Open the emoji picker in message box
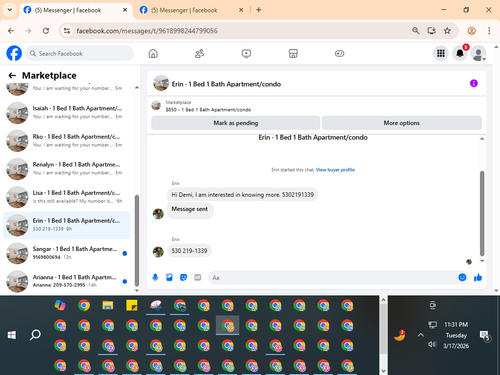The image size is (500, 375). [462, 277]
